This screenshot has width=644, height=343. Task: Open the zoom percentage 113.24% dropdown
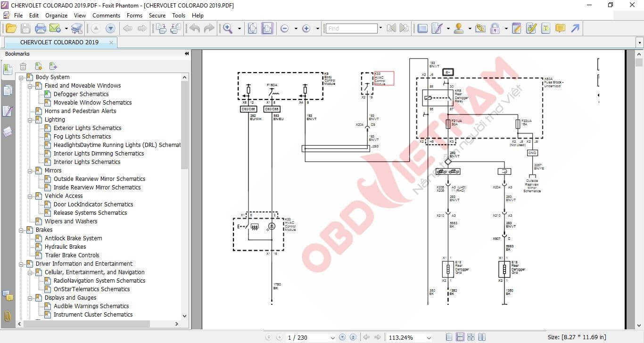click(x=428, y=337)
